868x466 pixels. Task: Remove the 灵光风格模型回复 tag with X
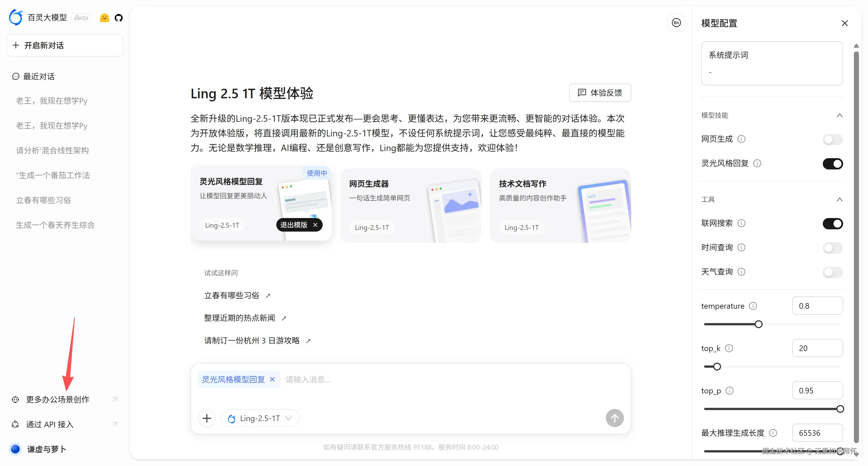[272, 380]
